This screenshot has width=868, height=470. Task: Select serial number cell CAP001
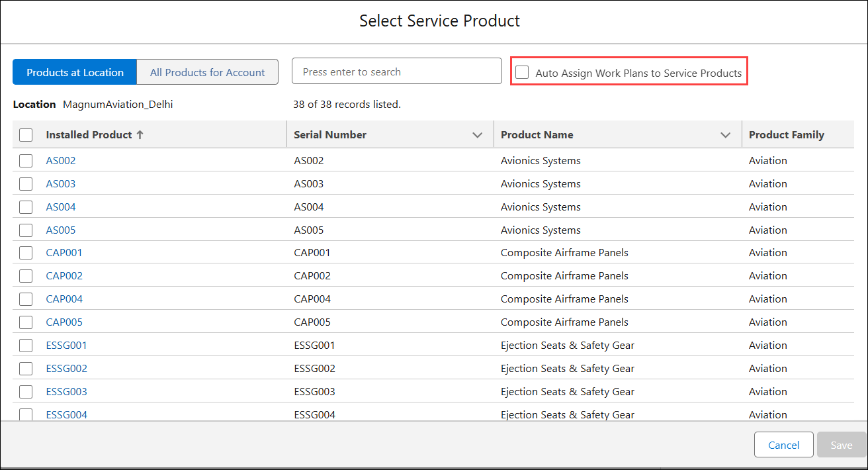(312, 252)
